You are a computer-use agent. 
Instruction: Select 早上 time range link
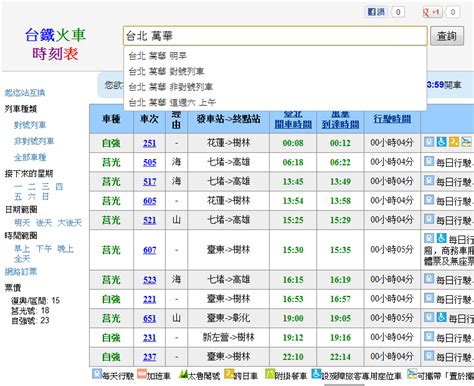coord(22,249)
